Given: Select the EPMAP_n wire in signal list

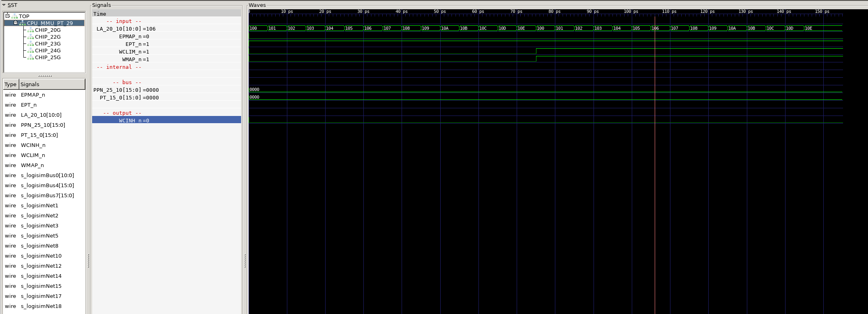Looking at the screenshot, I should [x=44, y=95].
